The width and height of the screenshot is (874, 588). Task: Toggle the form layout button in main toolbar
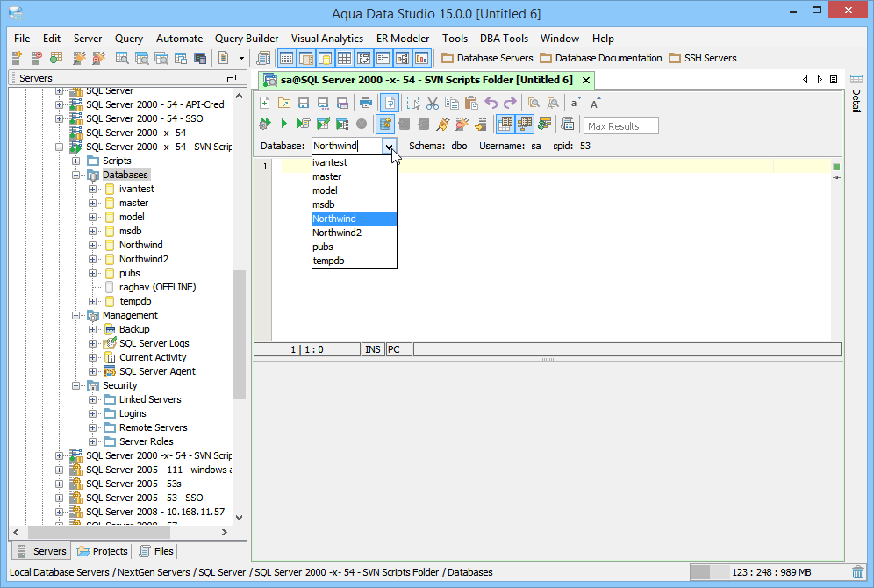coord(383,58)
